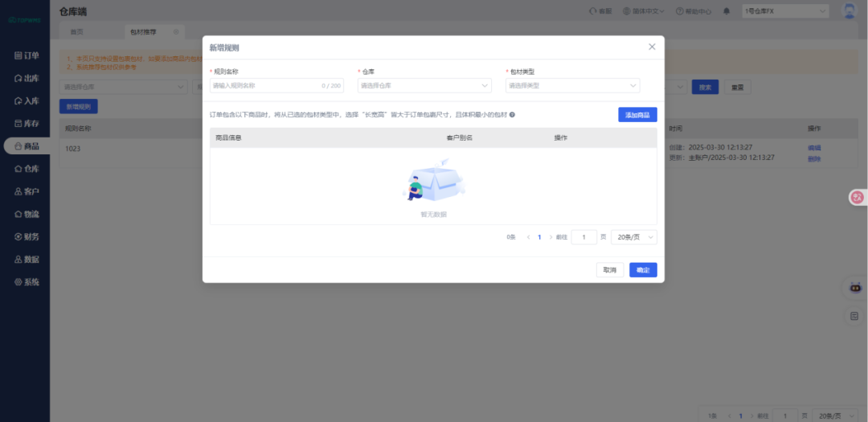Click the TOPWMS logo
This screenshot has height=422, width=868.
[24, 20]
